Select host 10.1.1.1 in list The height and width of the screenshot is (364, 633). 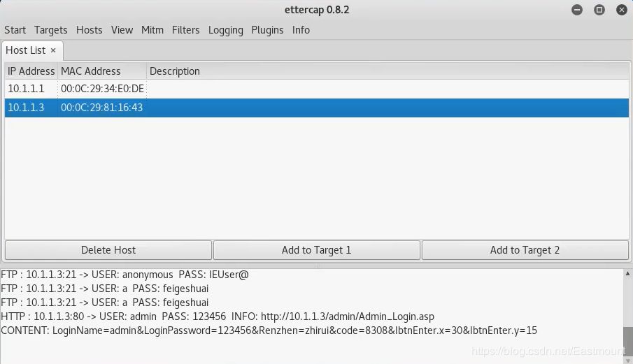pos(26,89)
